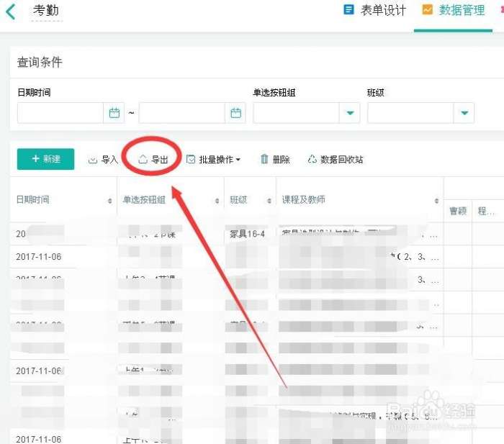Open the 数据回收站 recycle bin

click(x=336, y=159)
